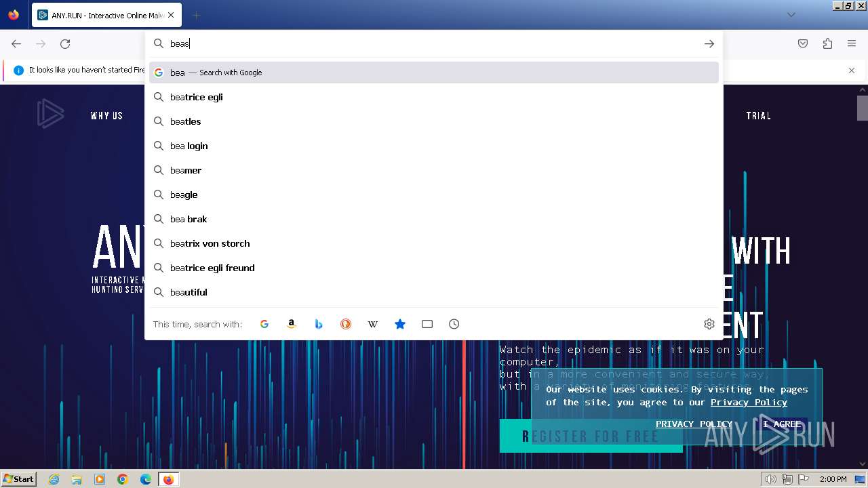Open the WHY US nav link
Image resolution: width=868 pixels, height=488 pixels.
[106, 116]
